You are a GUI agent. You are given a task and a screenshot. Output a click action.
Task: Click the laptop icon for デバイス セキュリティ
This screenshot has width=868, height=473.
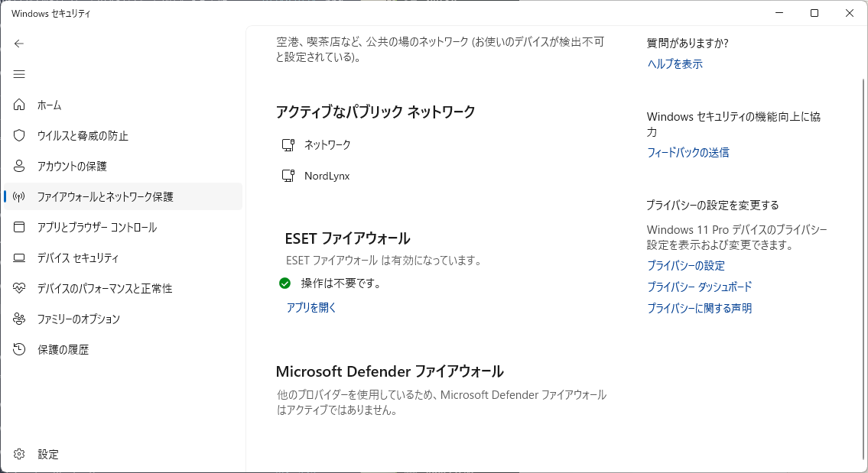(x=20, y=258)
